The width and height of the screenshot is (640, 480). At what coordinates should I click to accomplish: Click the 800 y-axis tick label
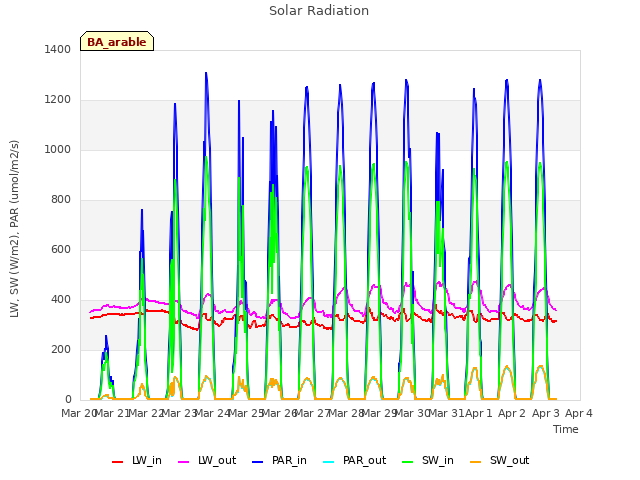point(61,200)
